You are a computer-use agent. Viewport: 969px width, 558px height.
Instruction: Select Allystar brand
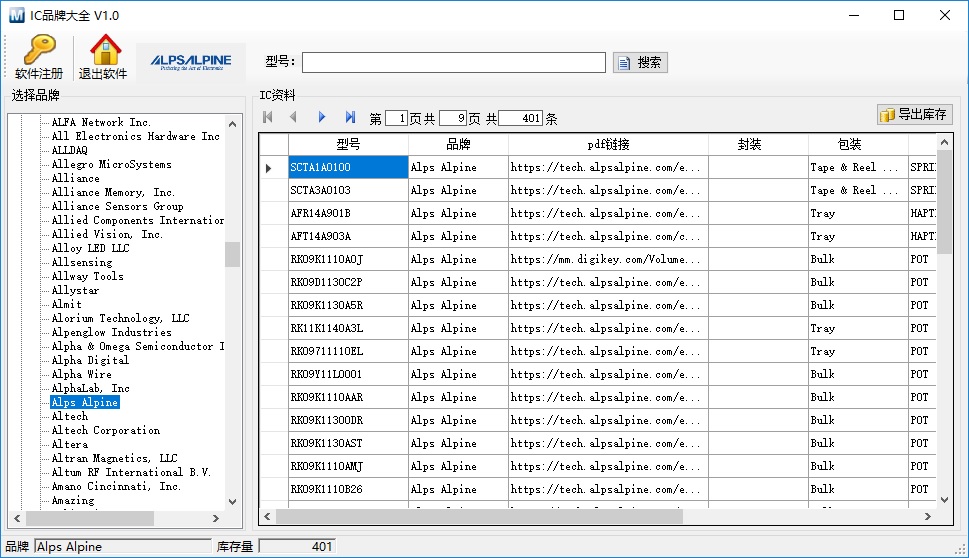(x=75, y=290)
